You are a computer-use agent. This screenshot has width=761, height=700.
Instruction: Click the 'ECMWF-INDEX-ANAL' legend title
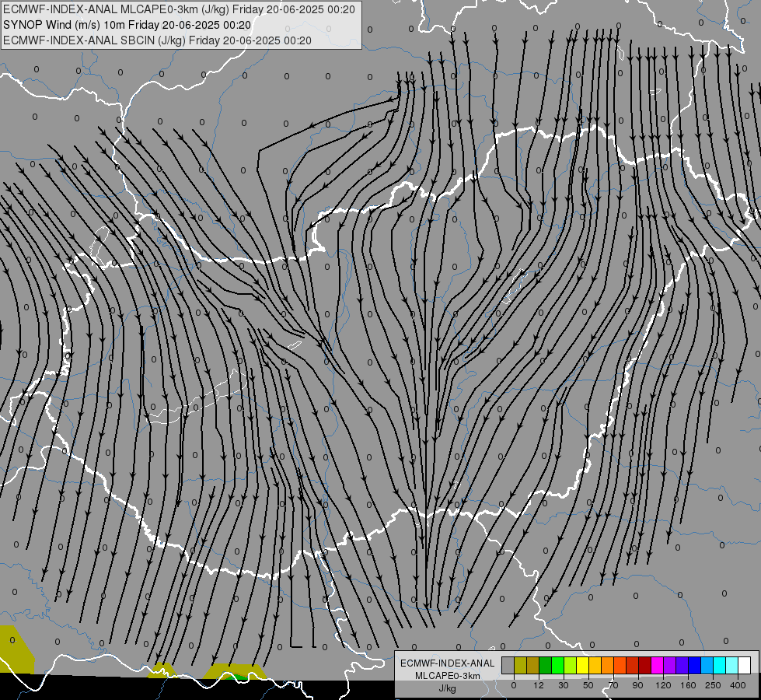(448, 663)
